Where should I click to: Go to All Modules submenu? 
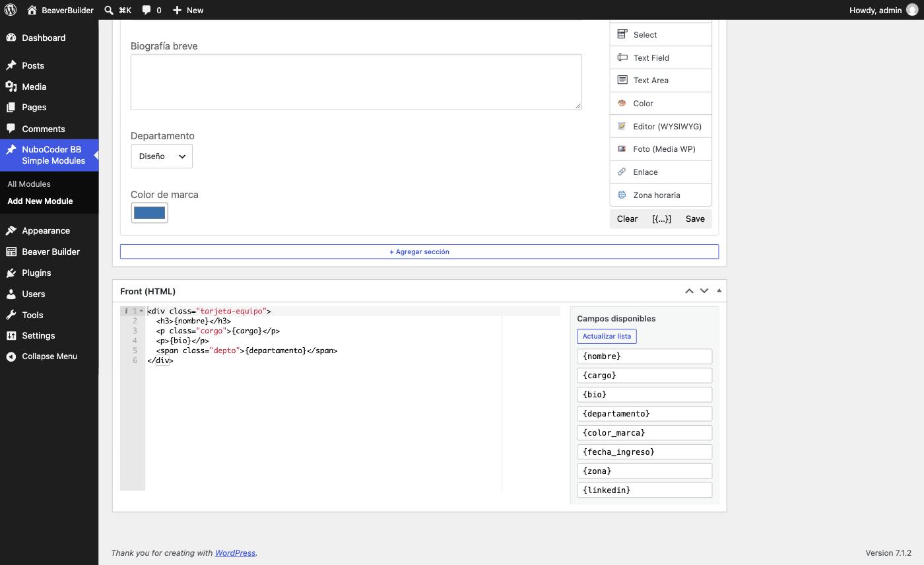29,184
